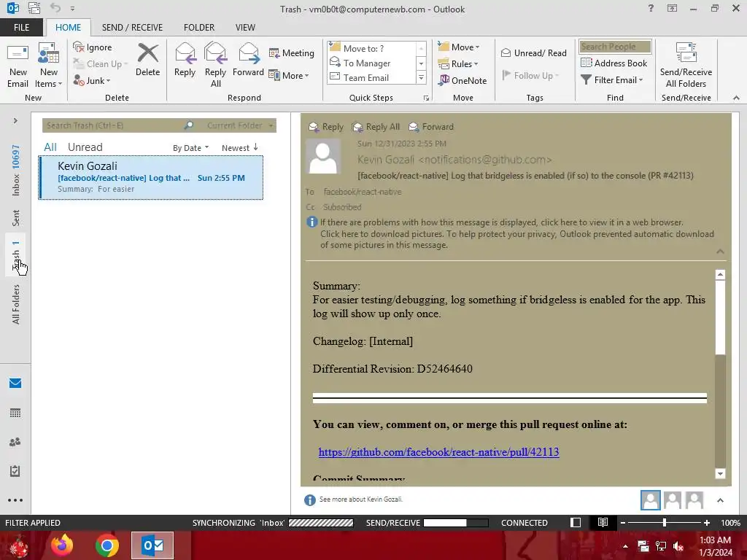Open the FILE tab
Viewport: 747px width, 560px height.
point(21,28)
